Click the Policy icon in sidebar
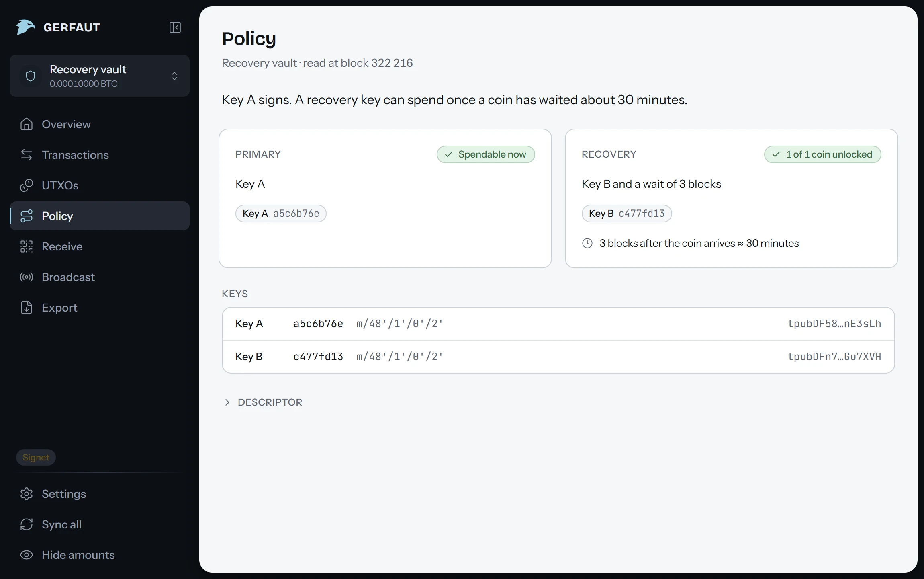Viewport: 924px width, 579px height. coord(27,216)
